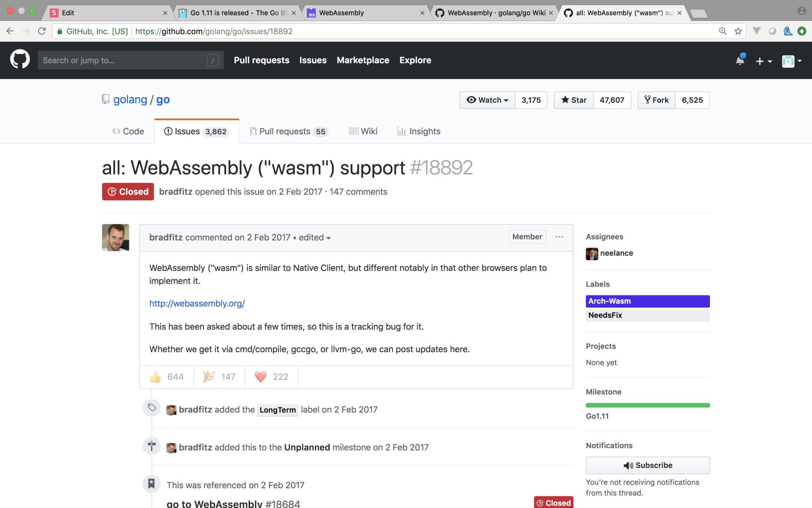Subscribe to issue notifications
This screenshot has height=508, width=812.
click(x=647, y=465)
